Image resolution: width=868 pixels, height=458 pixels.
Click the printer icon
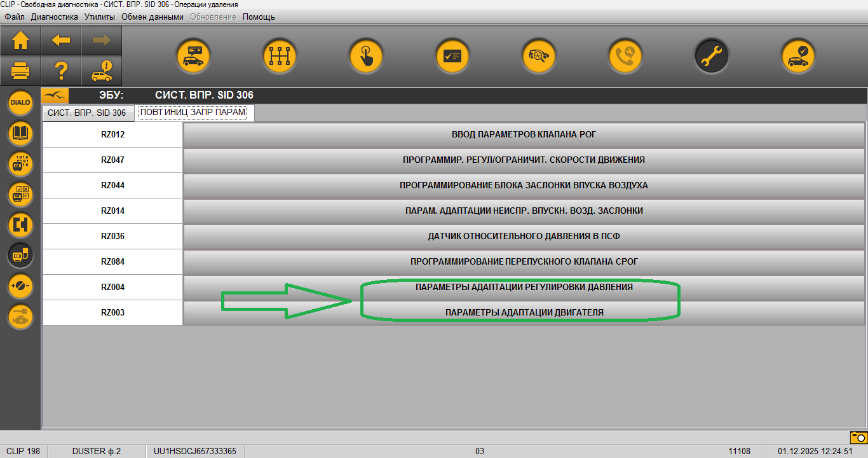[20, 71]
